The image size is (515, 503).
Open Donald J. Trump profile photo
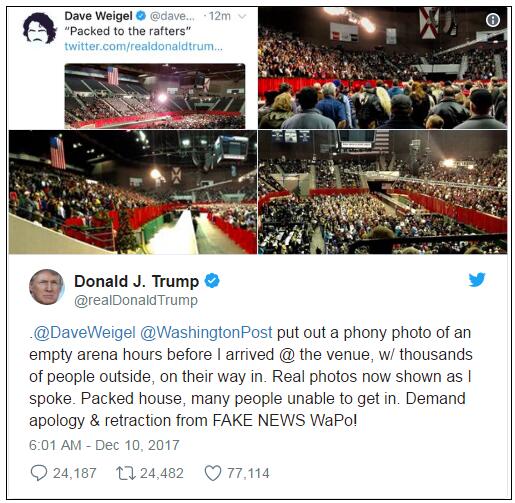[x=46, y=287]
